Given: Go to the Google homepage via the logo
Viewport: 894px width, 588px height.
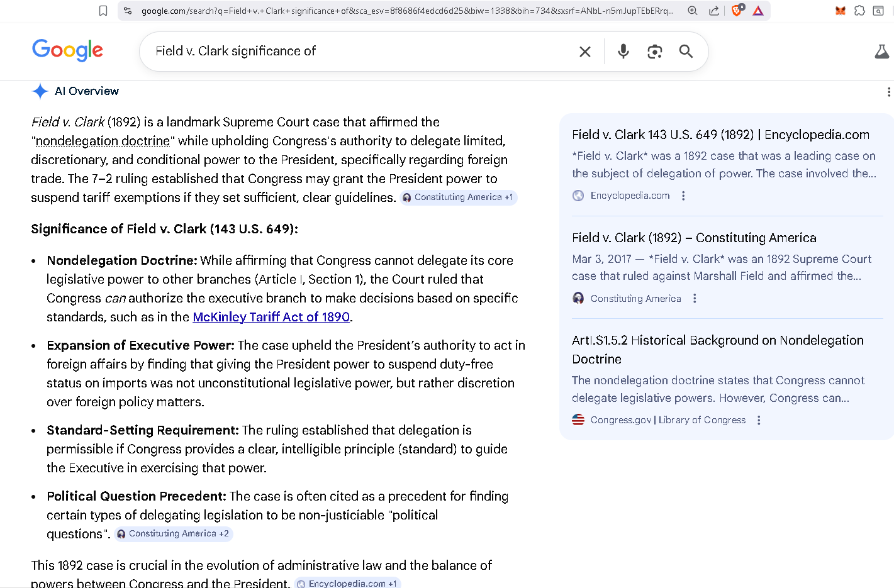Looking at the screenshot, I should click(67, 50).
